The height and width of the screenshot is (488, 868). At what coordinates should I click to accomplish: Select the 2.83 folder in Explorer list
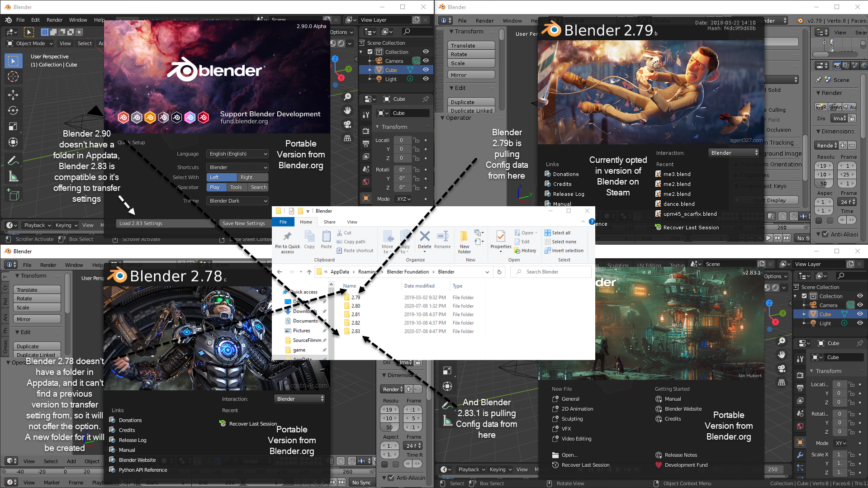[356, 332]
